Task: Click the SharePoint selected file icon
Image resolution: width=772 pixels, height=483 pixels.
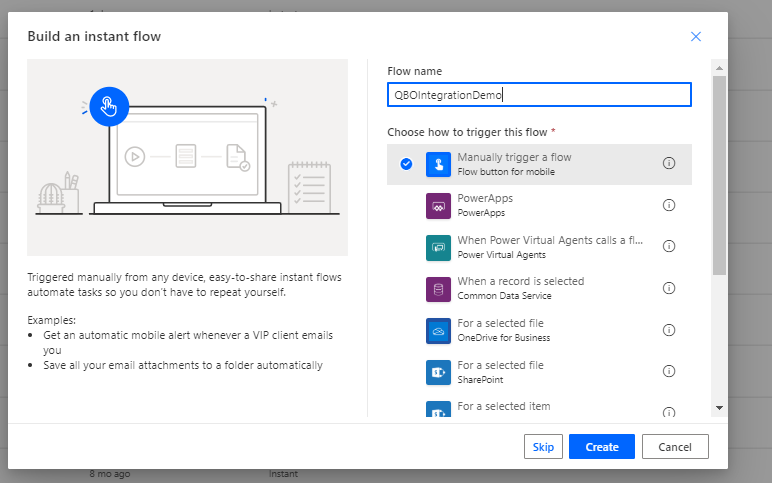Action: click(x=438, y=372)
